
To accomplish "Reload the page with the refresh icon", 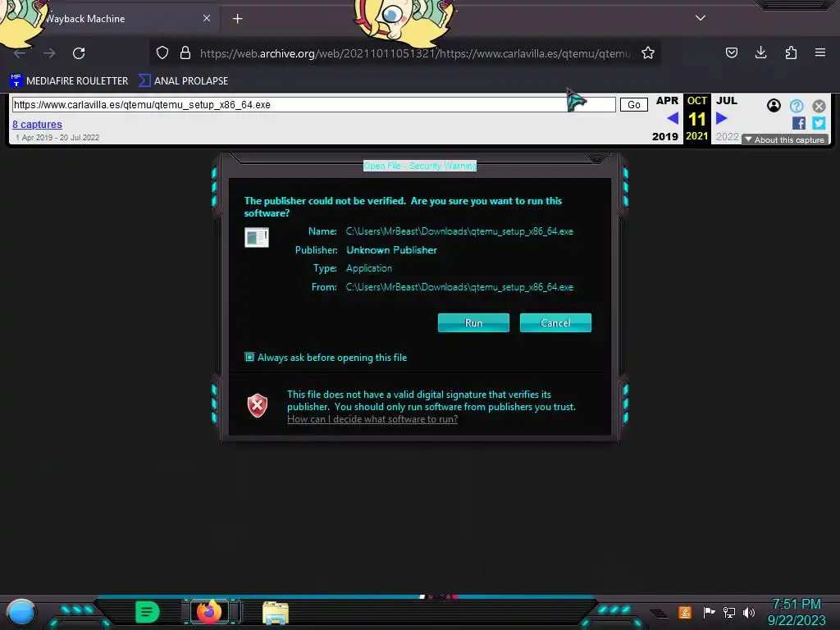I will pyautogui.click(x=79, y=53).
